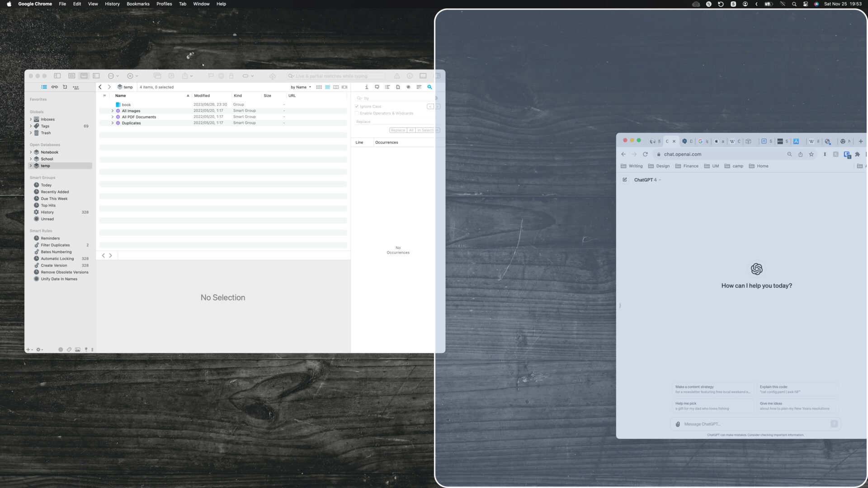The width and height of the screenshot is (868, 488).
Task: Open the info inspector (i icon)
Action: (367, 87)
